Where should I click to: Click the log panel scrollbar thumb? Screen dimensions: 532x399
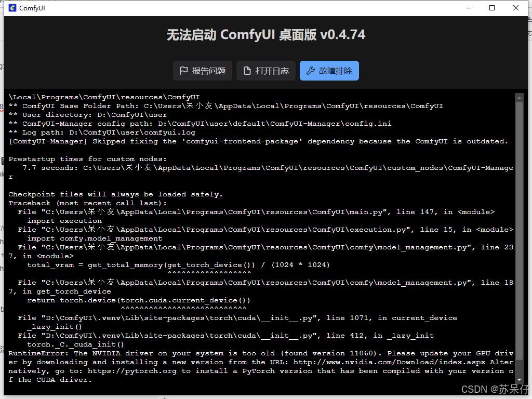pos(519,231)
